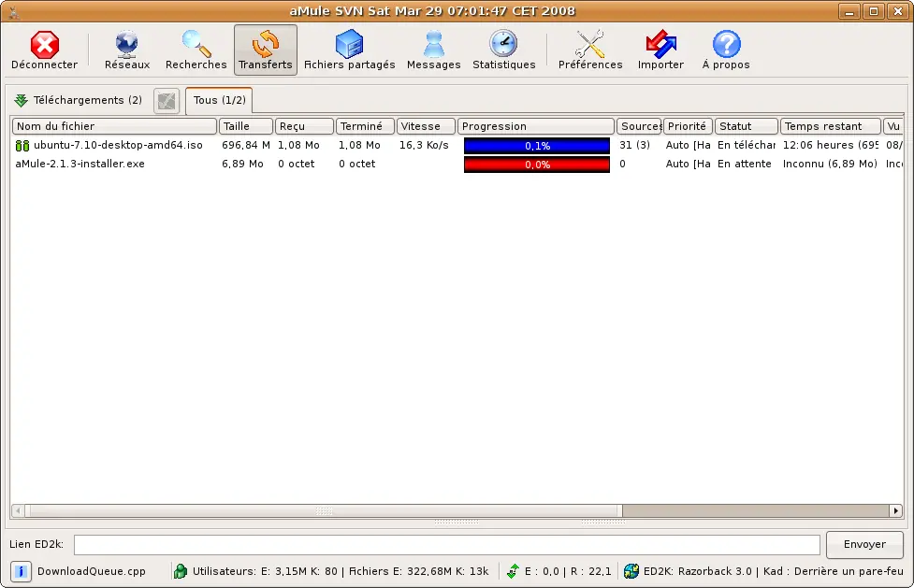Select the Tous (1/2) tab

tap(219, 100)
